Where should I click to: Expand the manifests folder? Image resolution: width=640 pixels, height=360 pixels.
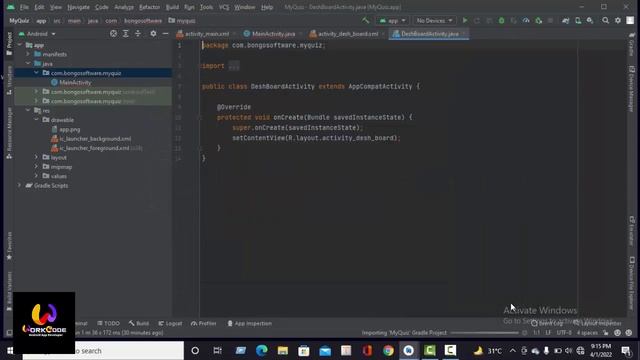click(28, 54)
